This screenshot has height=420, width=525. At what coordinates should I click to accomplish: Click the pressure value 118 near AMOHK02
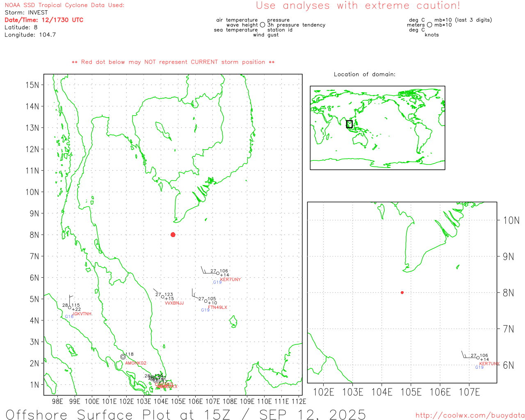[130, 354]
